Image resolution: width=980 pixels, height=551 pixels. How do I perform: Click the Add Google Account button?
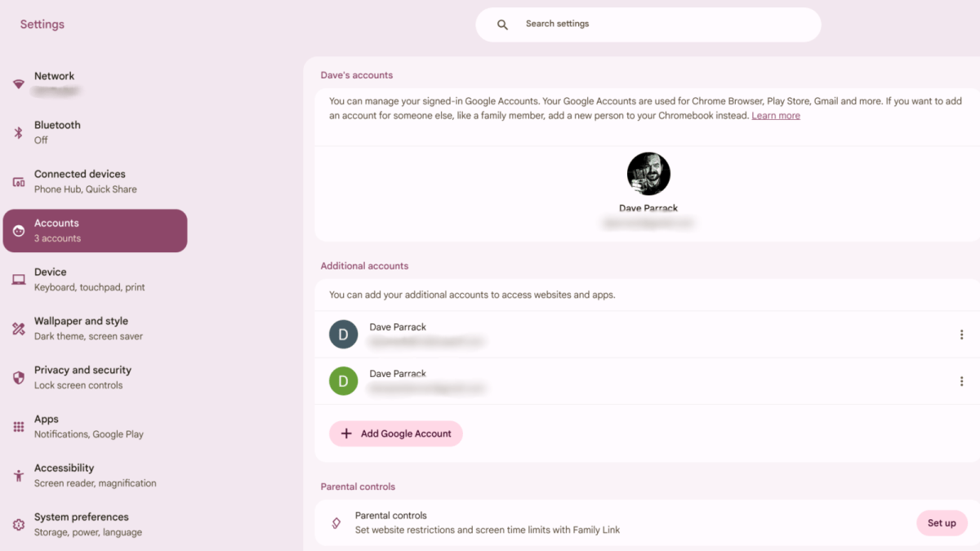click(x=396, y=433)
